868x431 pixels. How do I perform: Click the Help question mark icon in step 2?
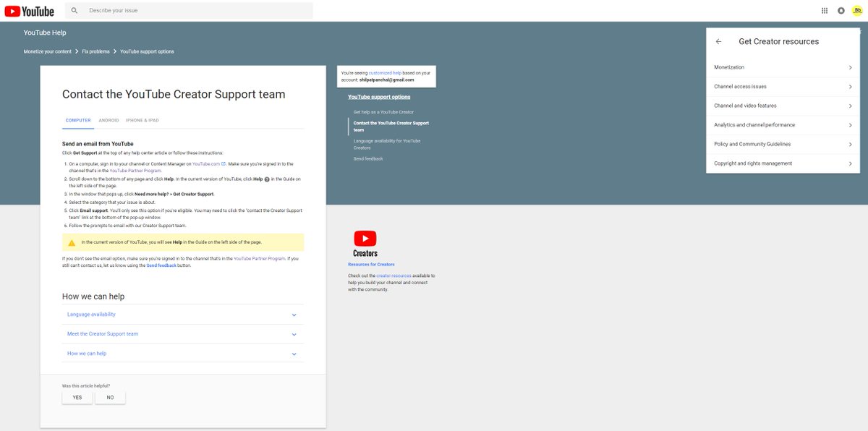(267, 179)
